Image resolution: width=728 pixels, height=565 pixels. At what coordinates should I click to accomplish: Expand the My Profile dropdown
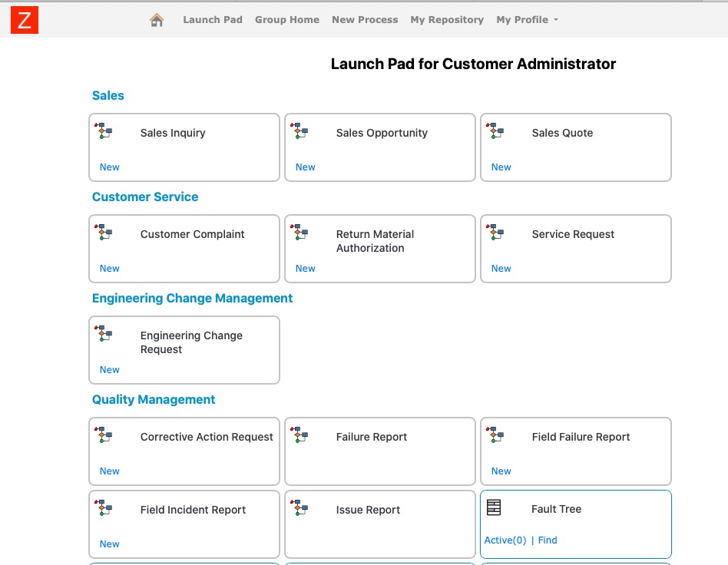527,19
